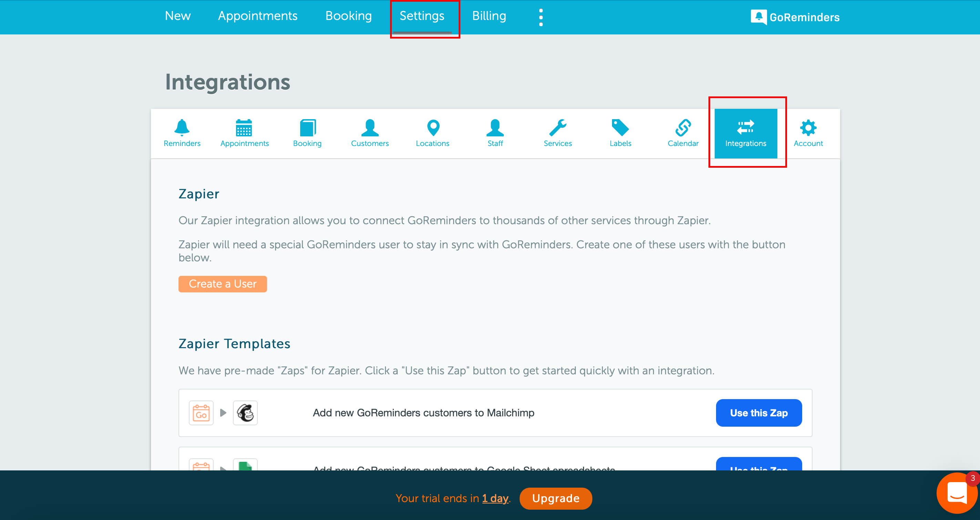The image size is (980, 520).
Task: Click the play arrow between Mailchimp zap icons
Action: pyautogui.click(x=223, y=413)
